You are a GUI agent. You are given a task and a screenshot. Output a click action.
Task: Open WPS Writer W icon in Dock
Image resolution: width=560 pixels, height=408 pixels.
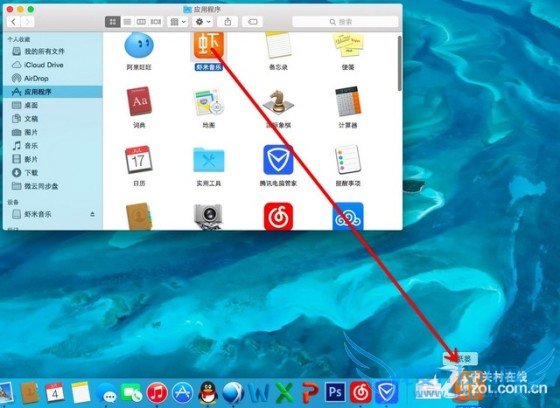(x=259, y=393)
